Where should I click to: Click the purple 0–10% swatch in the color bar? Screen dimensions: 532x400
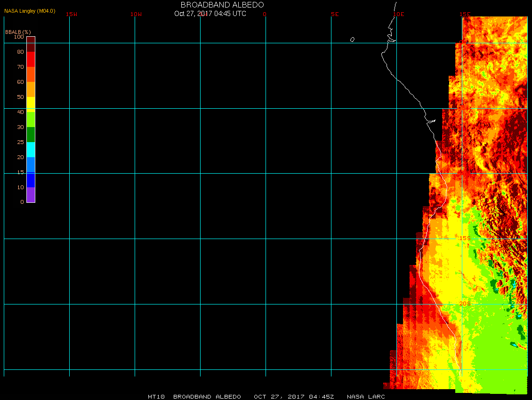(x=31, y=195)
